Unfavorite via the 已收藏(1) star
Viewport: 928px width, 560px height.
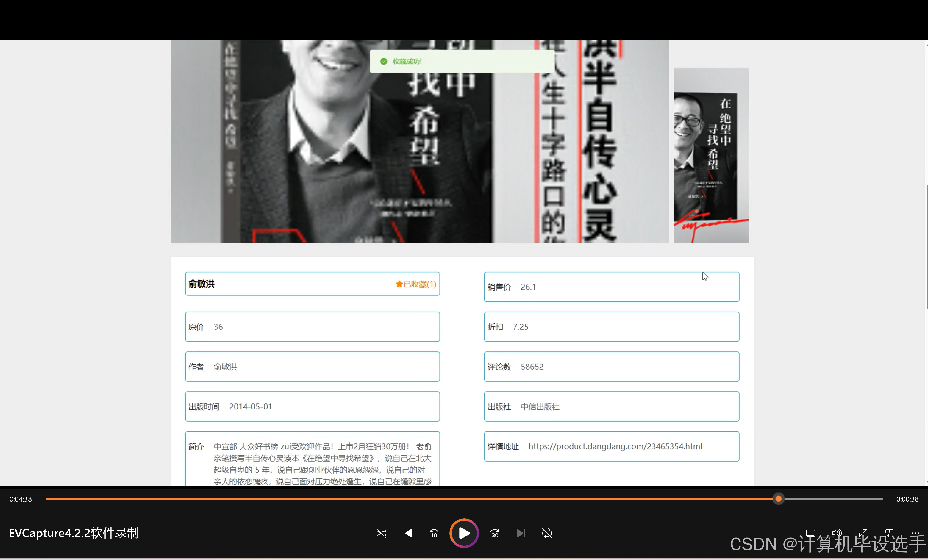click(x=415, y=284)
